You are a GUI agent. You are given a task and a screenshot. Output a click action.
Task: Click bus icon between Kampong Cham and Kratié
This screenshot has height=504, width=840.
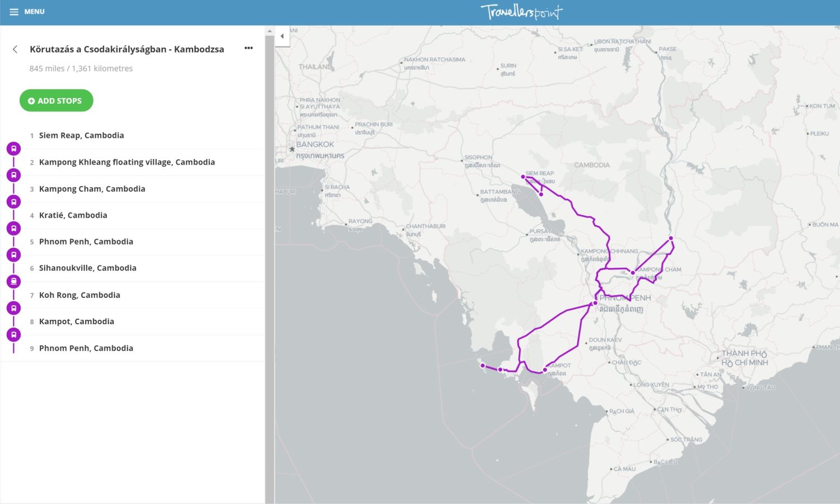pos(13,202)
